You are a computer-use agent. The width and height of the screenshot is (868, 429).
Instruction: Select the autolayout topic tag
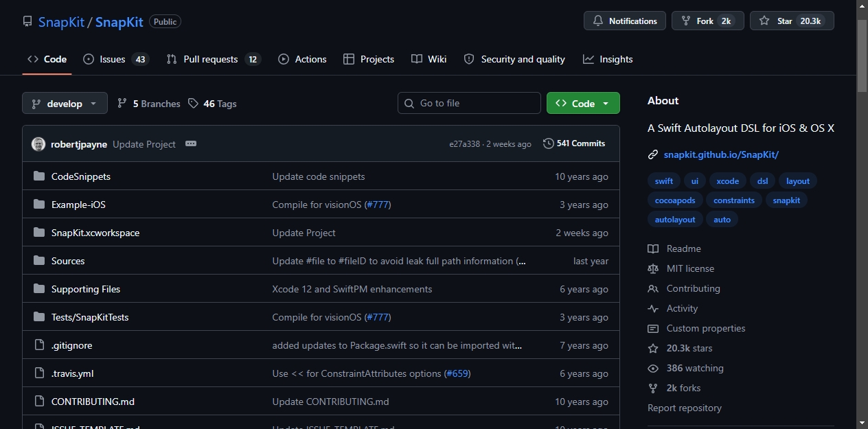[675, 220]
